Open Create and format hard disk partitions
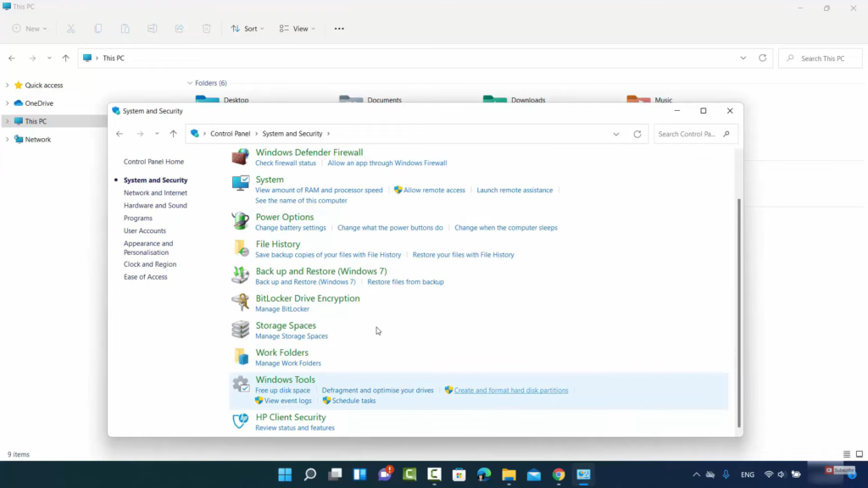 coord(510,391)
